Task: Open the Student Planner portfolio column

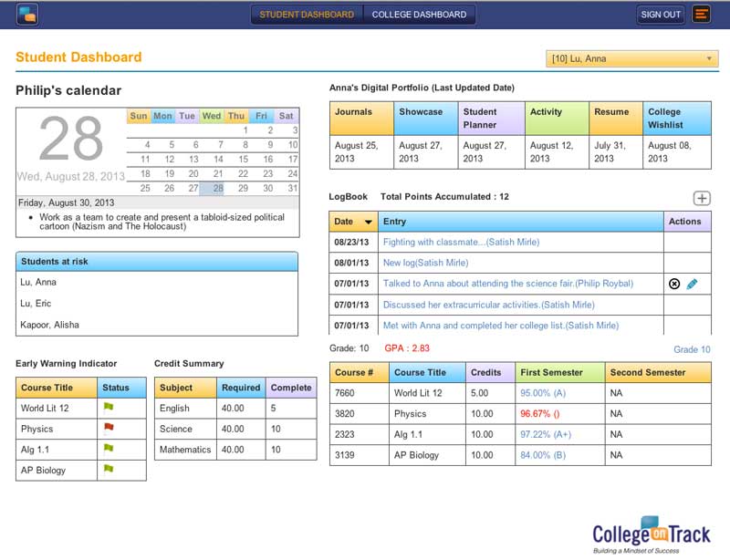Action: (491, 119)
